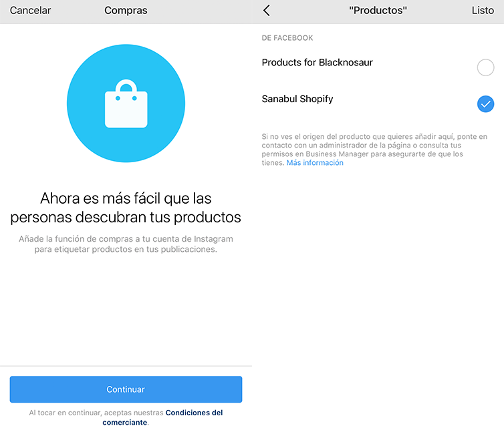
Task: Click the DE FACEBOOK section header
Action: tap(287, 38)
